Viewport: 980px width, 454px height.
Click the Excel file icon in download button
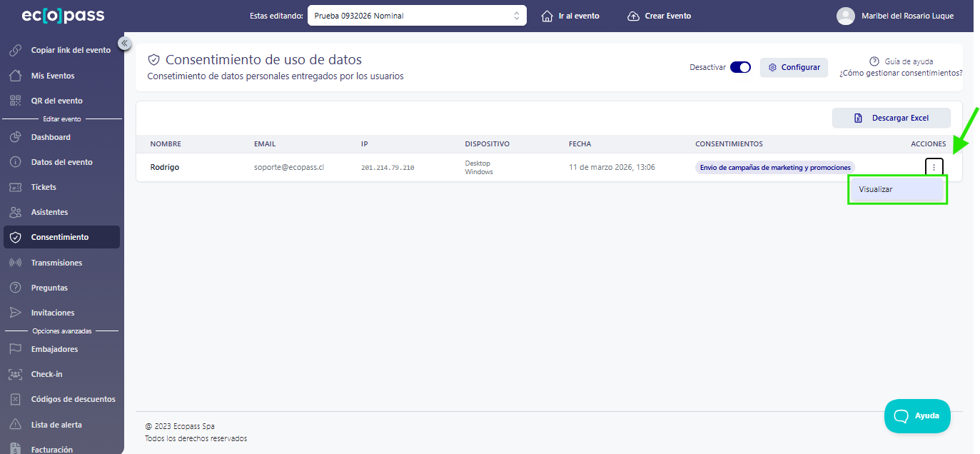(859, 118)
